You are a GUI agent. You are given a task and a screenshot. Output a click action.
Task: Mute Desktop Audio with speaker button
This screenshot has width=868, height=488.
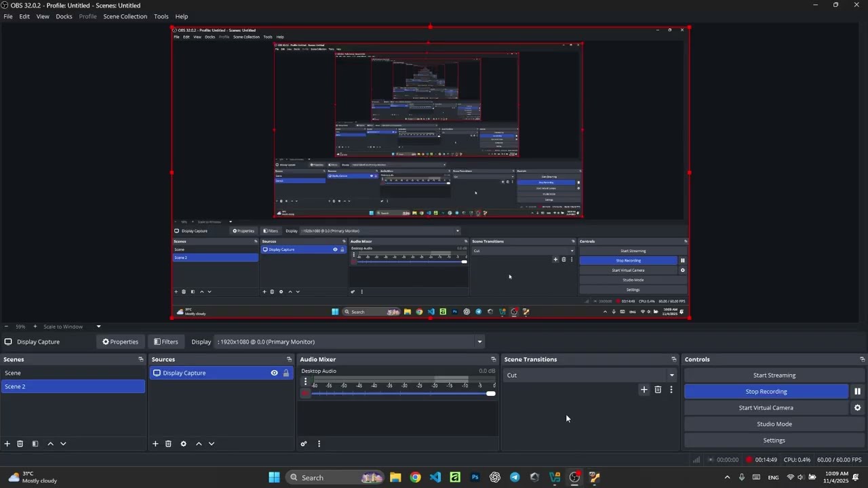click(x=305, y=393)
